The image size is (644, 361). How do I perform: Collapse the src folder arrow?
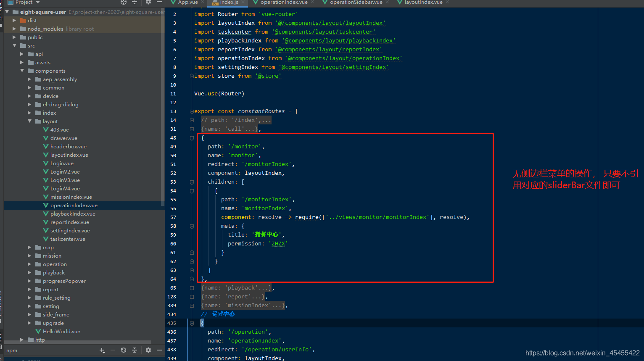point(14,46)
